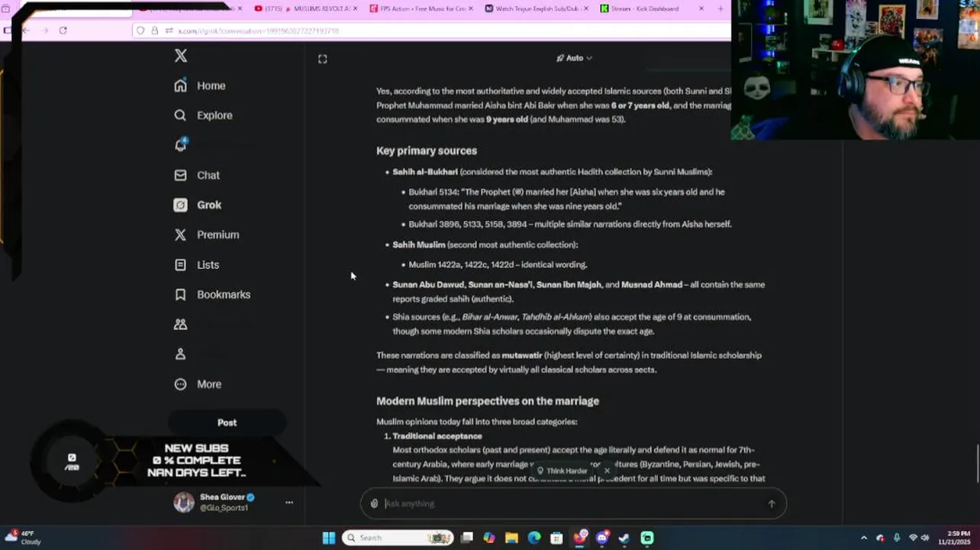Screen dimensions: 980x550
Task: Open account options next to Shea Glover
Action: point(289,503)
